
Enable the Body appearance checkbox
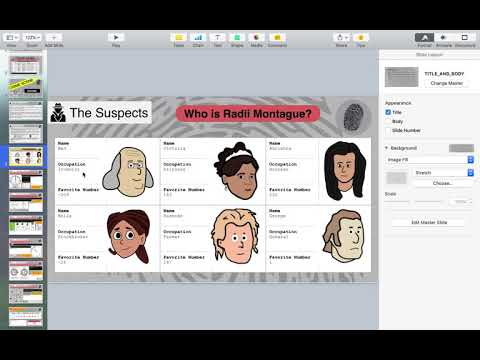[388, 121]
